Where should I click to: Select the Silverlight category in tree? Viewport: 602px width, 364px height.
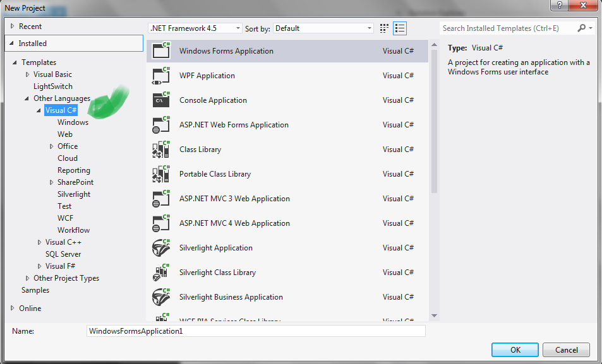[74, 194]
